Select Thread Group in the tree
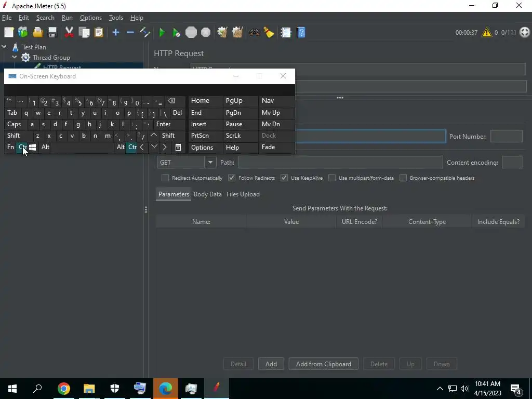 pyautogui.click(x=51, y=58)
